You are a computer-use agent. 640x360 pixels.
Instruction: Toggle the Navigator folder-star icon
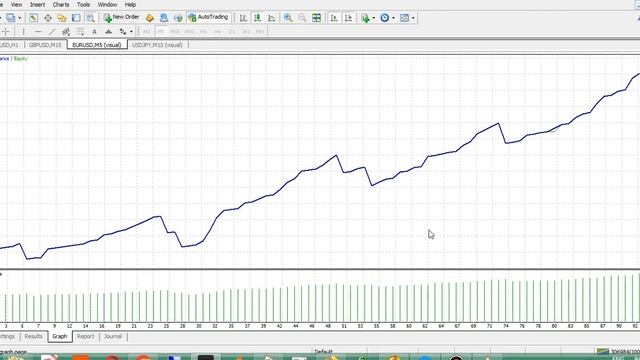(62, 18)
